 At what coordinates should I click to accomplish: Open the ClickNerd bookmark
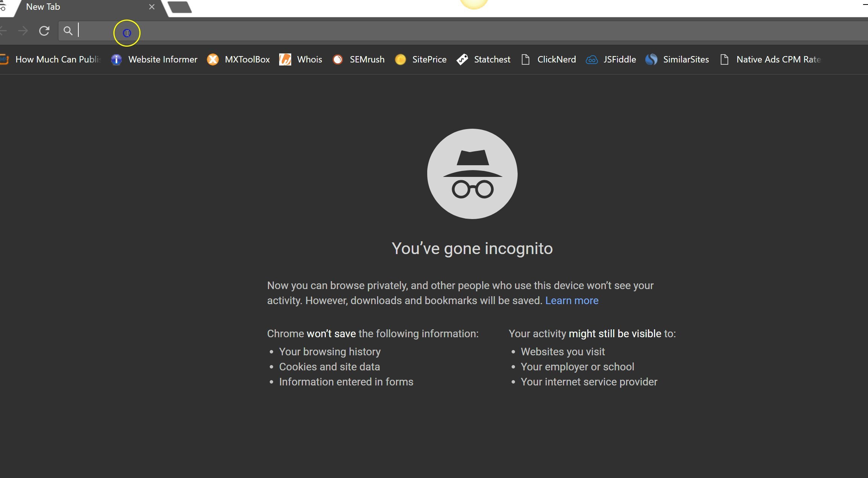(x=549, y=59)
